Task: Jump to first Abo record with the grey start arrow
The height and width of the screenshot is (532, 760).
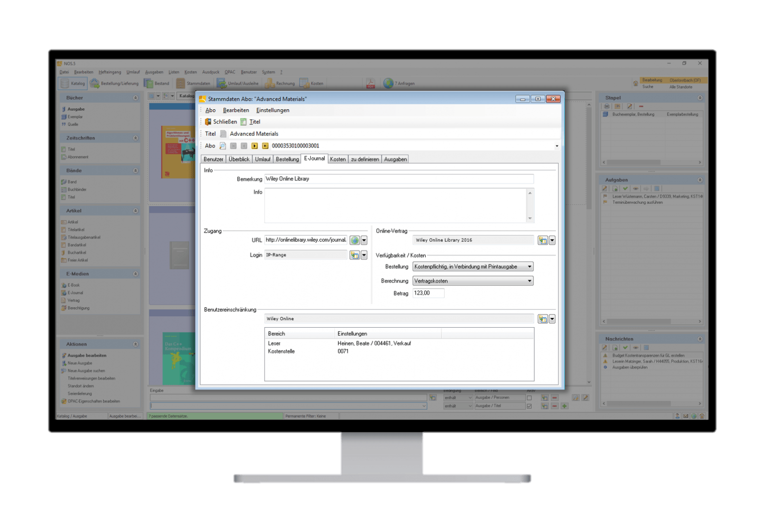Action: tap(233, 146)
